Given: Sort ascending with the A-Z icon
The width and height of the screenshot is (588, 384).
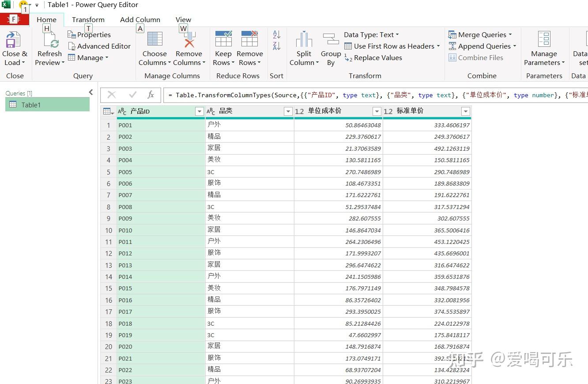Looking at the screenshot, I should [277, 34].
